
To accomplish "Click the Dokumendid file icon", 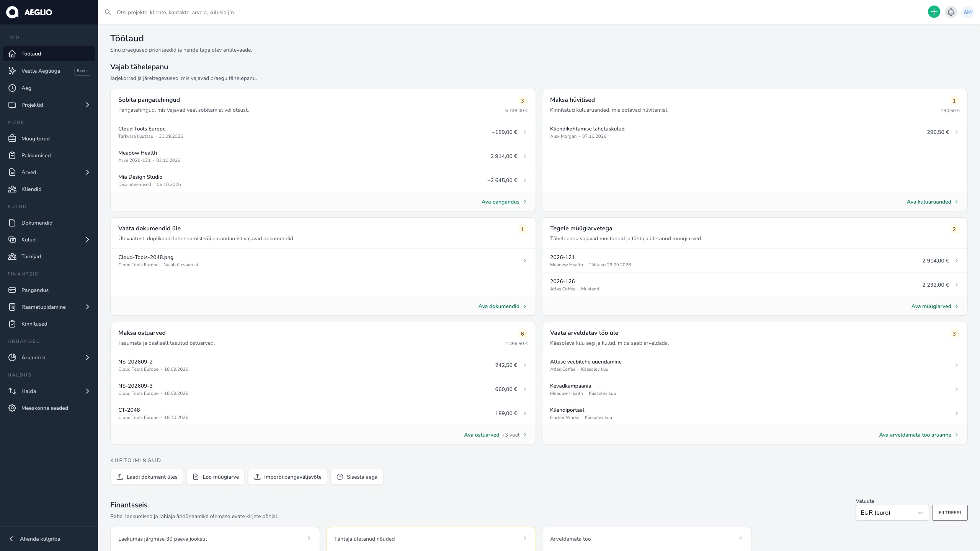I will click(12, 223).
